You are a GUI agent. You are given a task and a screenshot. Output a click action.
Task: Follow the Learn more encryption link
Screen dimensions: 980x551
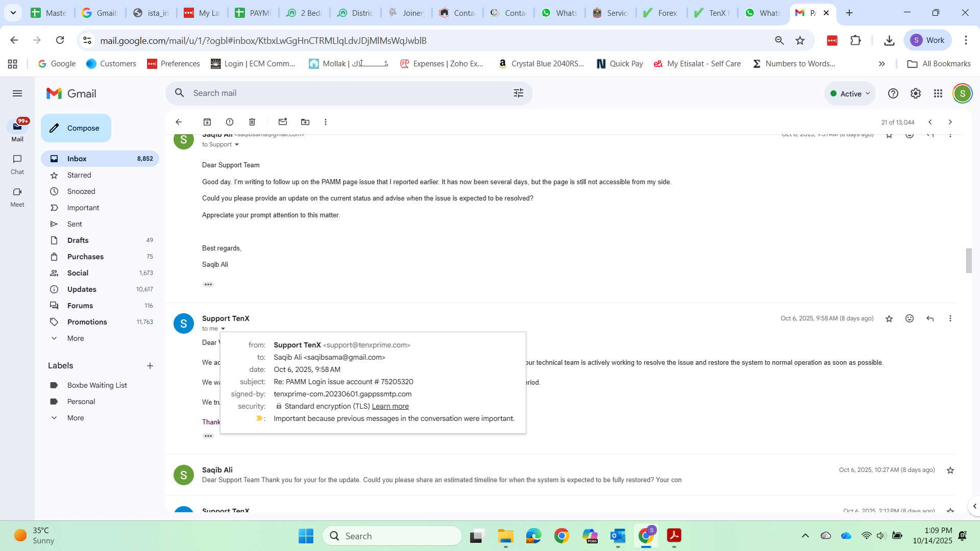click(390, 407)
